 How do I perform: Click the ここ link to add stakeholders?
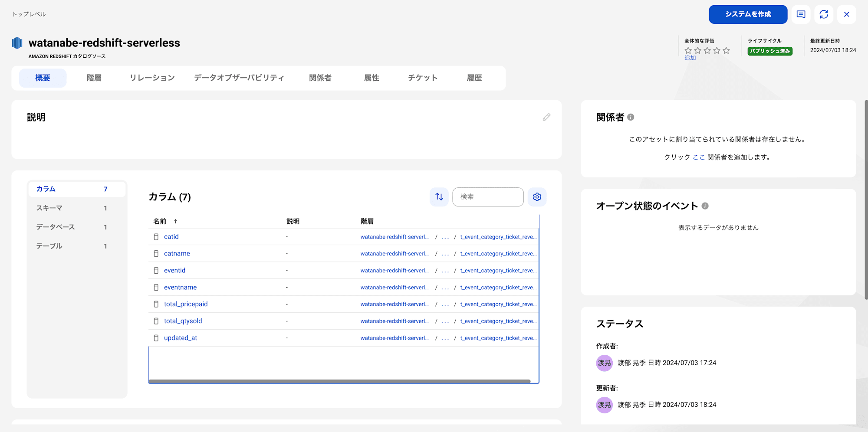click(699, 157)
